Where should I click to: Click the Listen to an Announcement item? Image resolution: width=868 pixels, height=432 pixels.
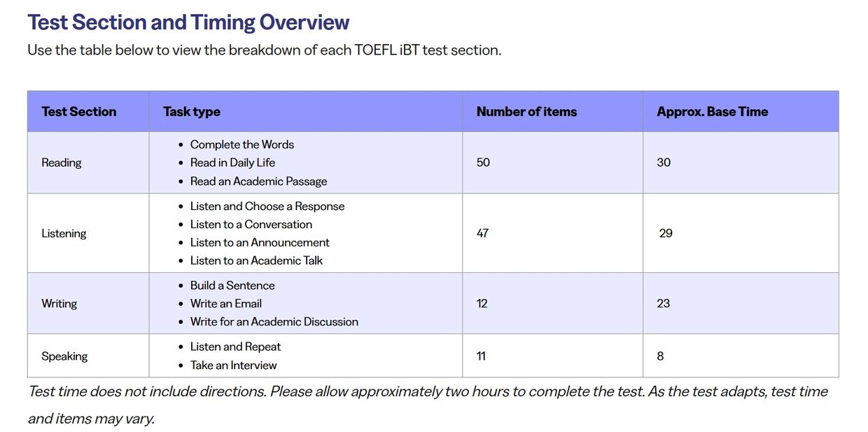click(x=260, y=242)
